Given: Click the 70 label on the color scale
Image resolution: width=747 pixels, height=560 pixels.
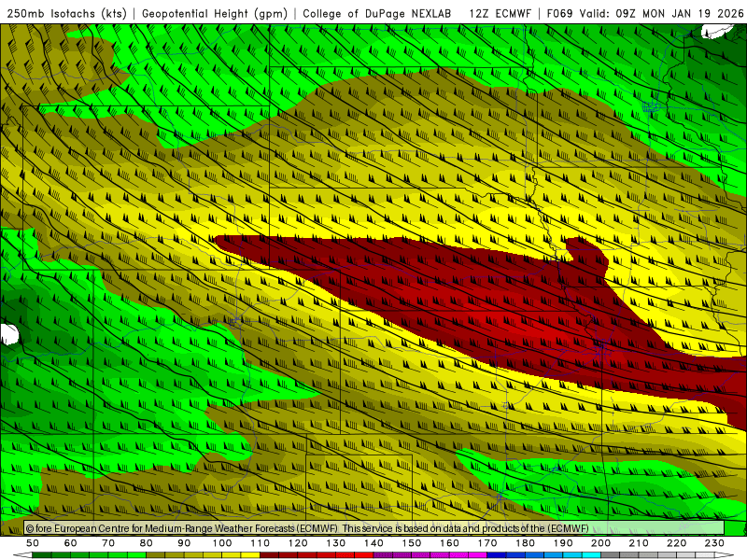Looking at the screenshot, I should coord(108,543).
